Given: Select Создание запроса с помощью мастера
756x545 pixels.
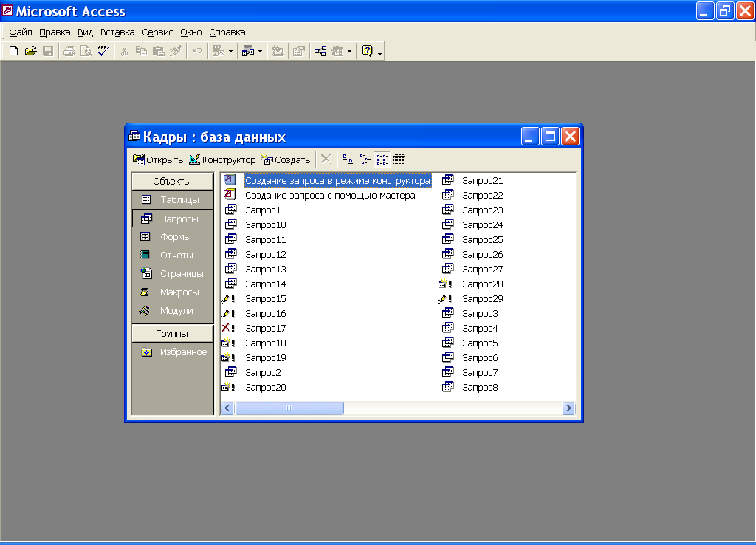Looking at the screenshot, I should click(x=330, y=196).
